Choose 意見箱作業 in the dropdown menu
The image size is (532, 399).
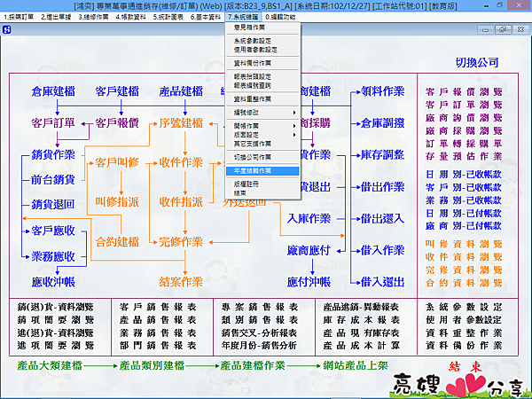pyautogui.click(x=262, y=27)
